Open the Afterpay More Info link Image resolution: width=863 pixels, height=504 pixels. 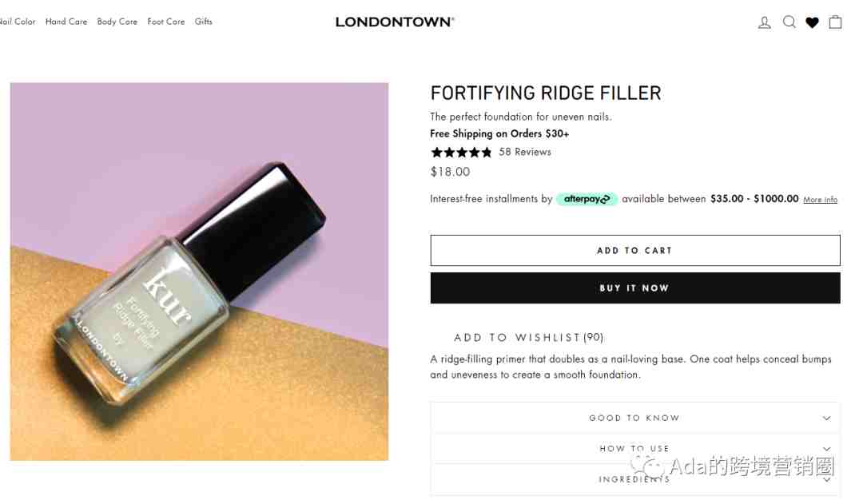pos(820,200)
